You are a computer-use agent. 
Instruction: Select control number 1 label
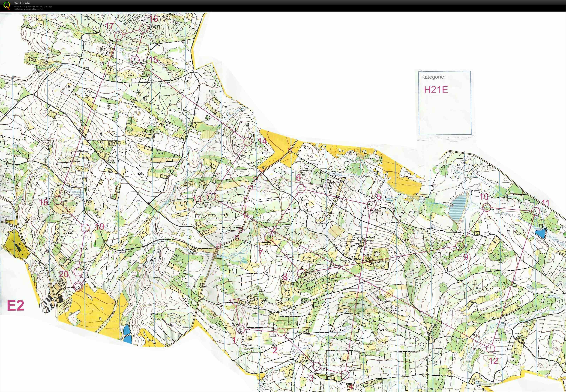(x=235, y=340)
